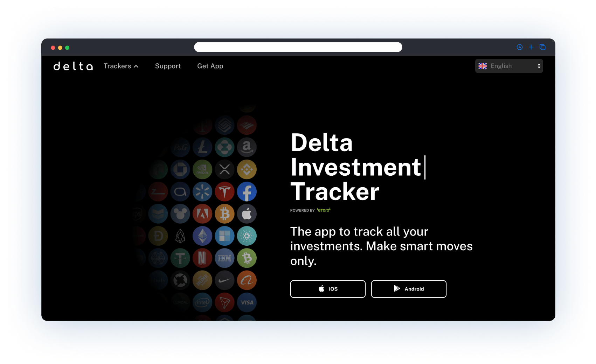Screen dimensions: 596x364
Task: Expand the Trackers menu
Action: point(121,66)
